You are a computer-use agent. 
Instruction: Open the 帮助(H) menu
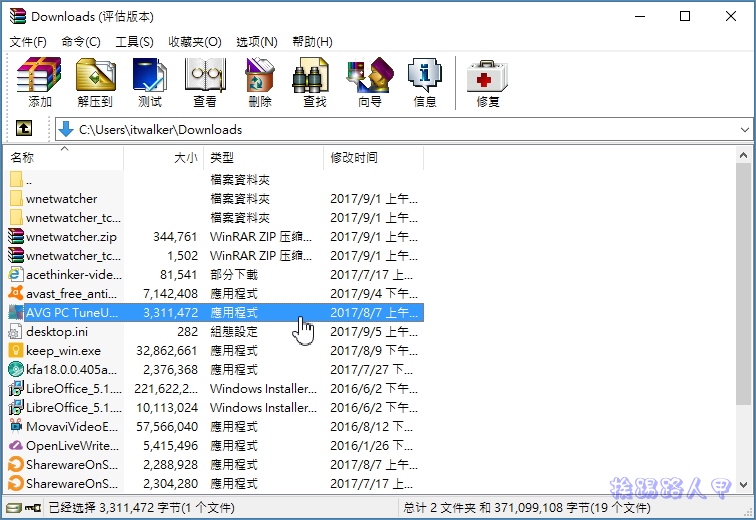coord(312,42)
